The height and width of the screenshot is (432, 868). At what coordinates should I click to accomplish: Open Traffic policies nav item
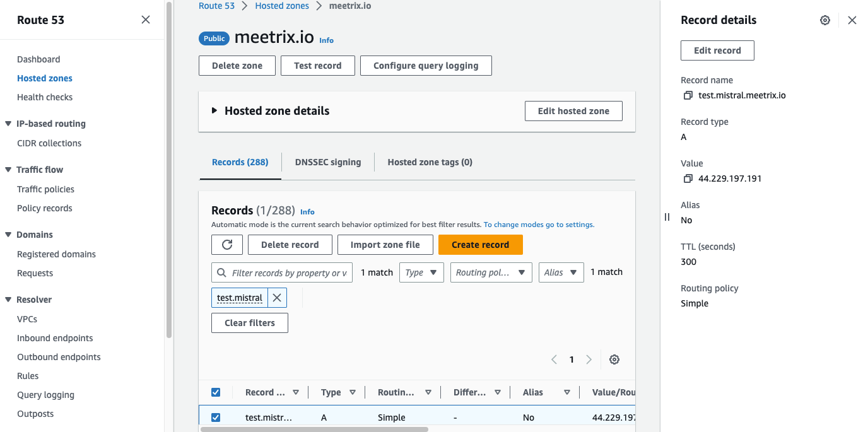click(45, 189)
